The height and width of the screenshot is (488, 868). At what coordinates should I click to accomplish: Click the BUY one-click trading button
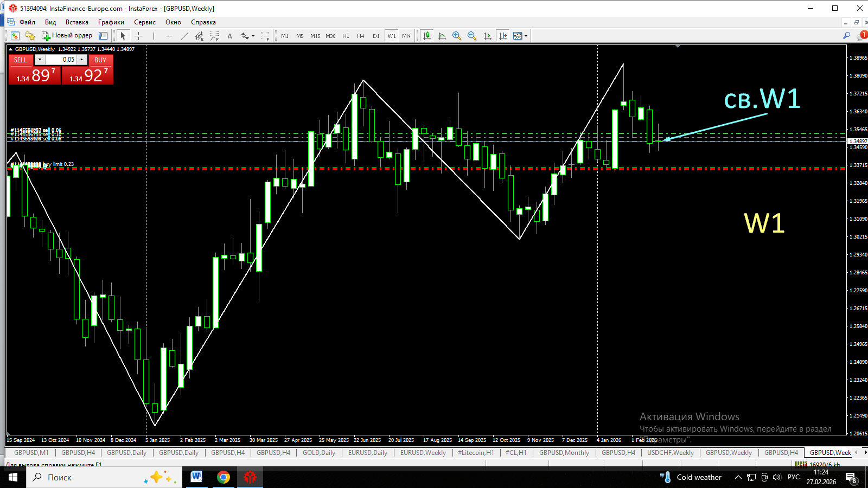coord(100,60)
